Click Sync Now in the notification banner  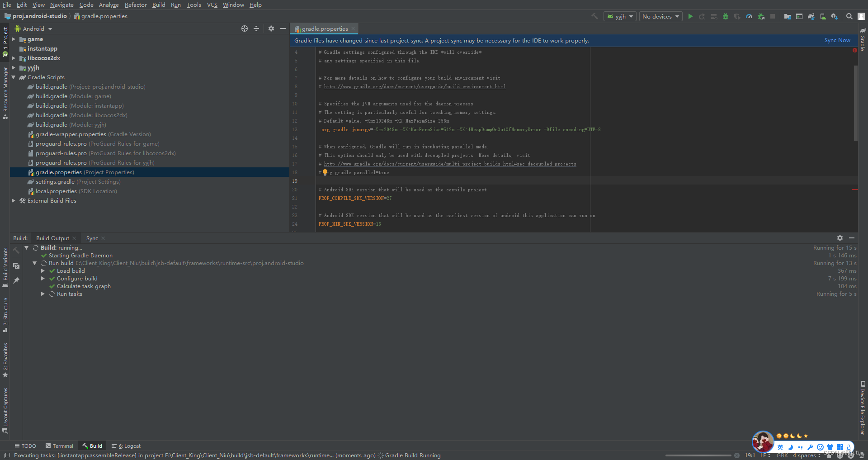tap(837, 40)
